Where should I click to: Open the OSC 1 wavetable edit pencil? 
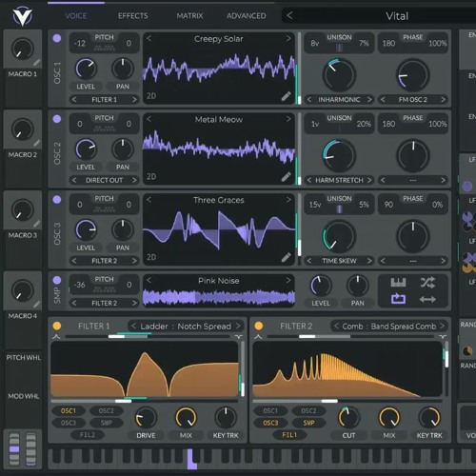(x=286, y=96)
